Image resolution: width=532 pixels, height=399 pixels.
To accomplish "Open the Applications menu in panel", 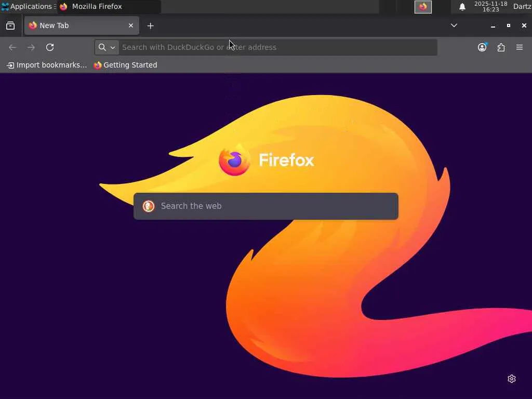I will pos(28,6).
